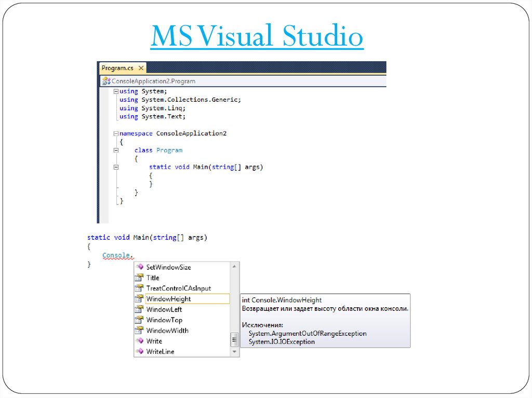This screenshot has height=398, width=532.
Task: Click the TreatControlCAsInput property icon
Action: point(139,288)
